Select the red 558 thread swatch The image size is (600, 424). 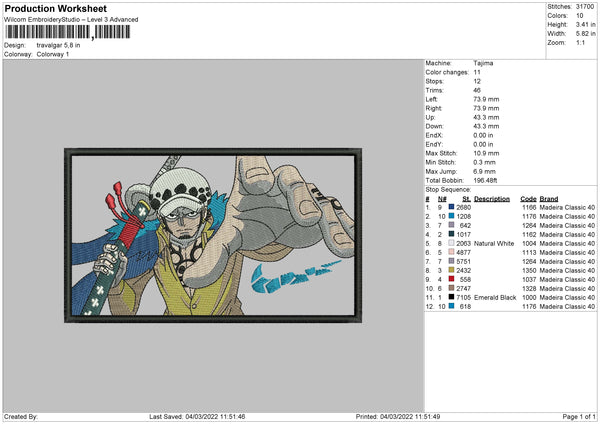pos(452,279)
